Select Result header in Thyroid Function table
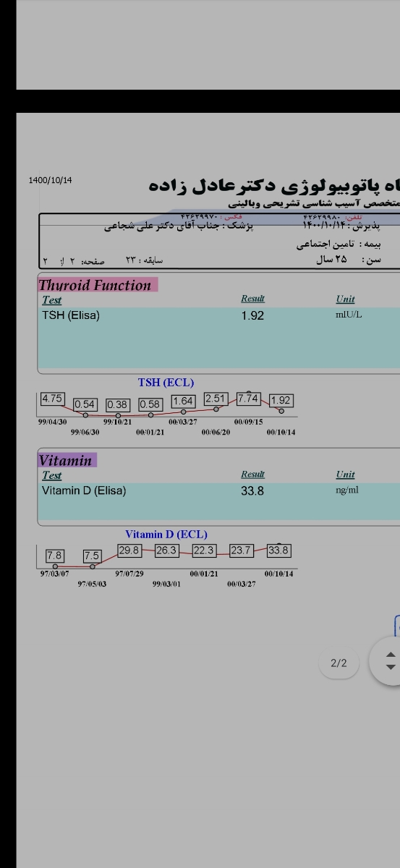The width and height of the screenshot is (400, 868). pos(252,299)
